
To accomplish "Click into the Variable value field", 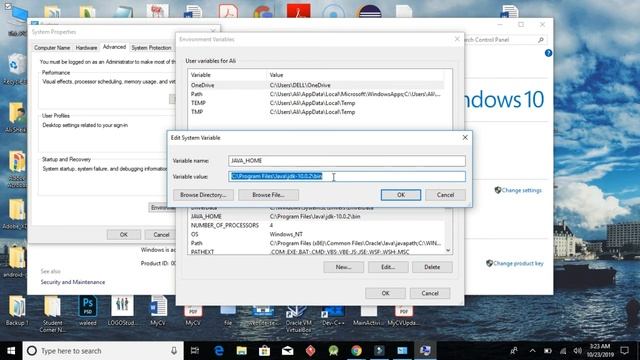I will click(x=347, y=176).
